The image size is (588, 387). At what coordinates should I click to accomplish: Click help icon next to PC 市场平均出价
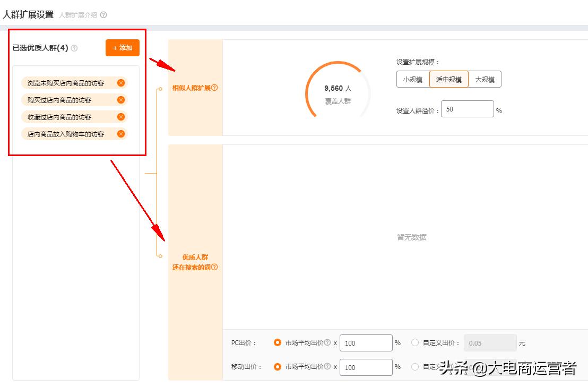(327, 342)
